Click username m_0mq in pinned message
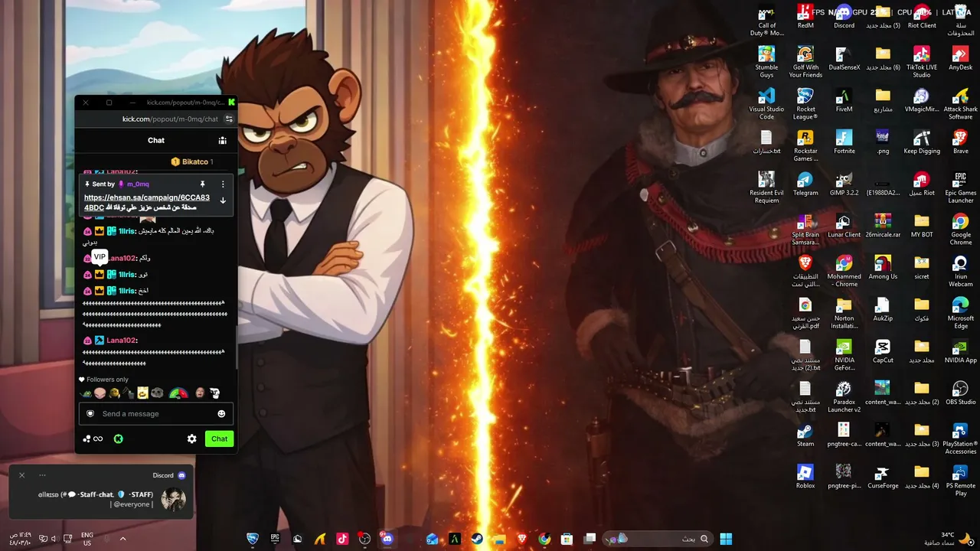This screenshot has height=551, width=980. (x=138, y=184)
